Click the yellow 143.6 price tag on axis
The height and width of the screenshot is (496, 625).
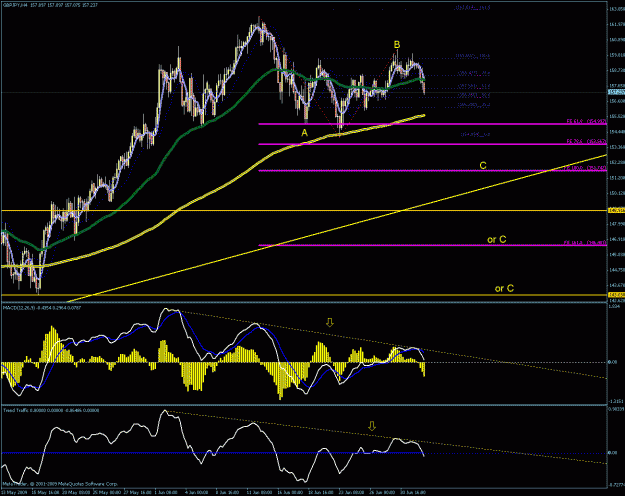click(x=616, y=295)
